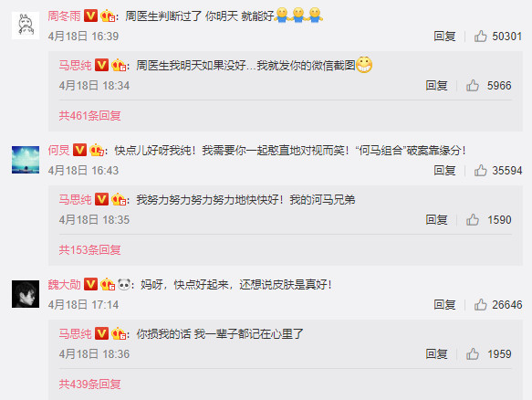Like 马思纯's reply with 5966 likes
Screen dimensions: 532x400
(473, 86)
